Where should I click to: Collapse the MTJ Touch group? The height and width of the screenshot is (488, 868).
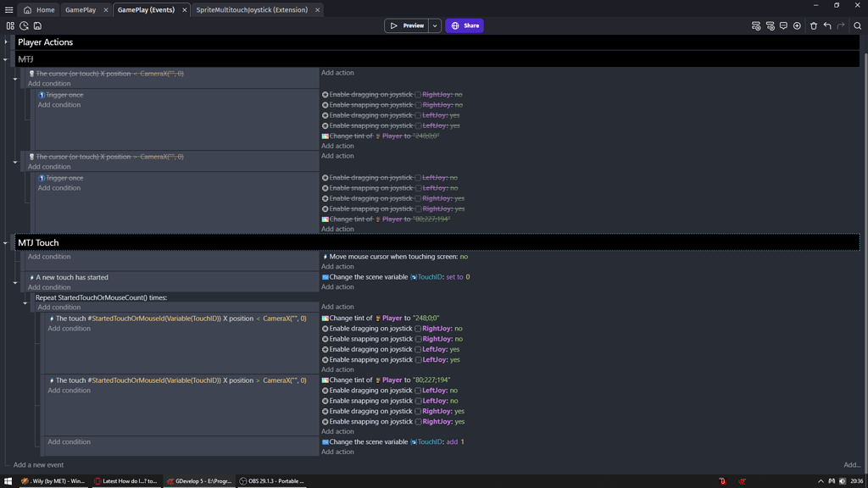(6, 243)
